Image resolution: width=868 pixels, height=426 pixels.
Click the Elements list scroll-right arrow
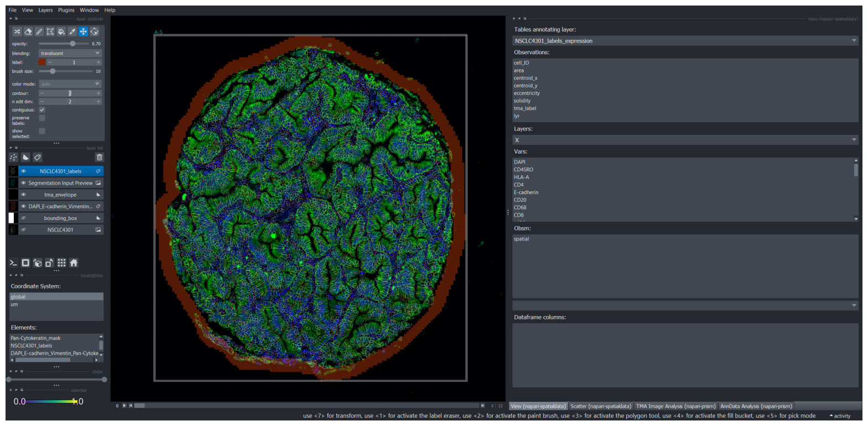coord(96,360)
